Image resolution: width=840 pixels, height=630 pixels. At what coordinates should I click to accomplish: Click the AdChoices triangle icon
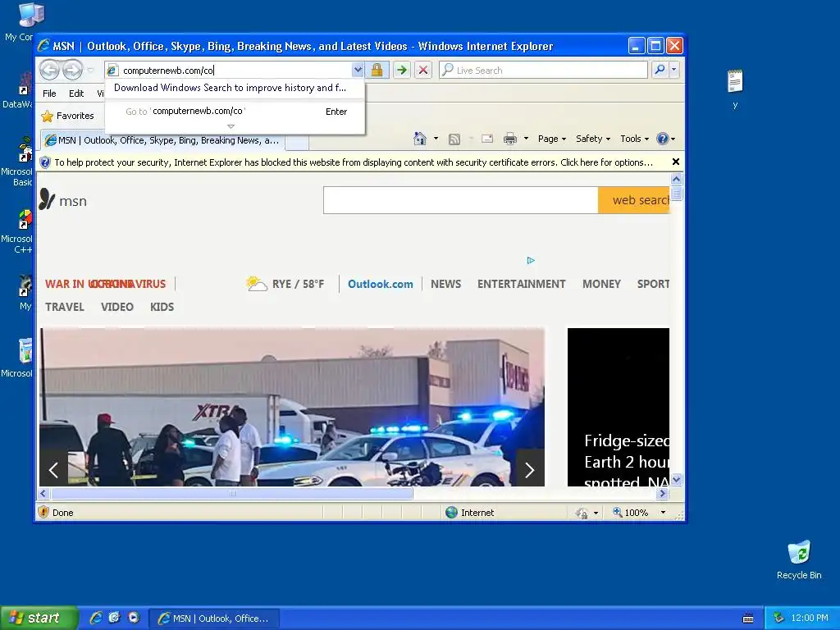[531, 260]
